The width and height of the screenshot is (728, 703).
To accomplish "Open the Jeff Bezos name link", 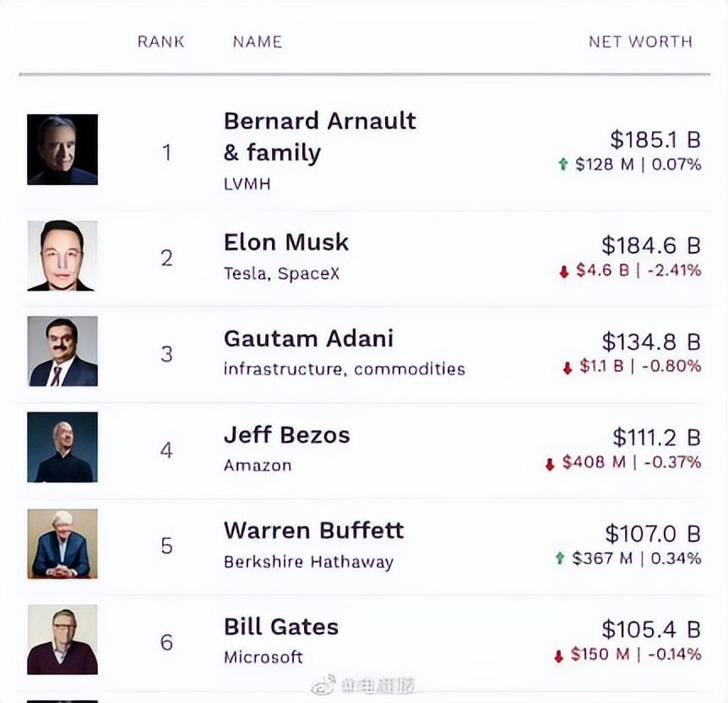I will [x=286, y=435].
